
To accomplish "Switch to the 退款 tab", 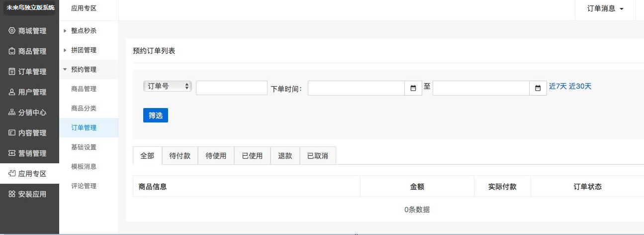I will [285, 156].
